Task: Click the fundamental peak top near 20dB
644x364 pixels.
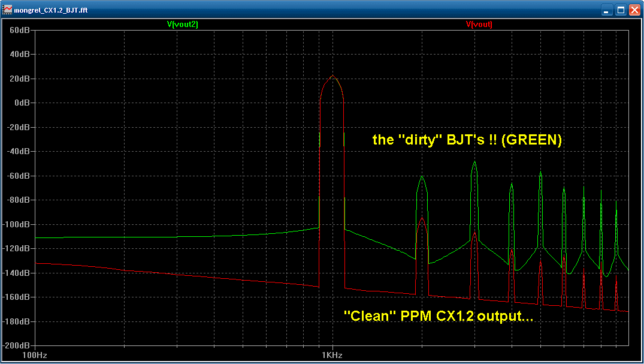Action: [332, 76]
